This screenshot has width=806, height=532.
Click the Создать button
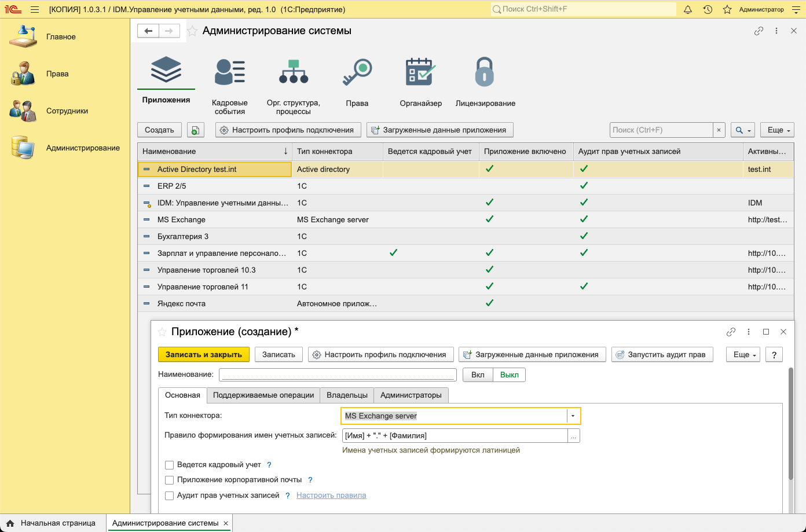point(159,130)
